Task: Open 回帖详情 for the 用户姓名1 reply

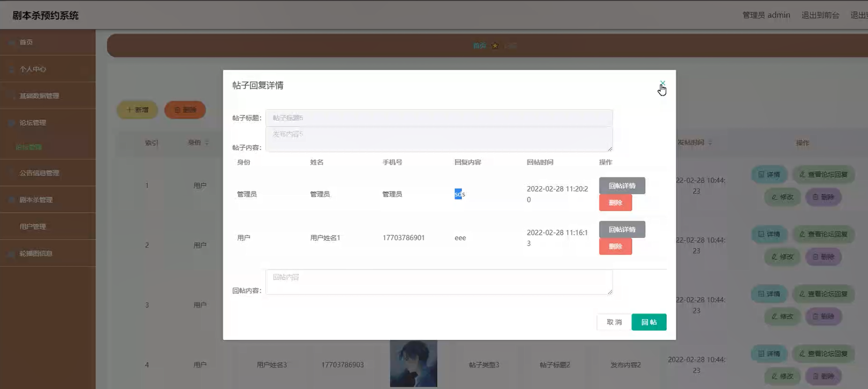Action: pos(622,229)
